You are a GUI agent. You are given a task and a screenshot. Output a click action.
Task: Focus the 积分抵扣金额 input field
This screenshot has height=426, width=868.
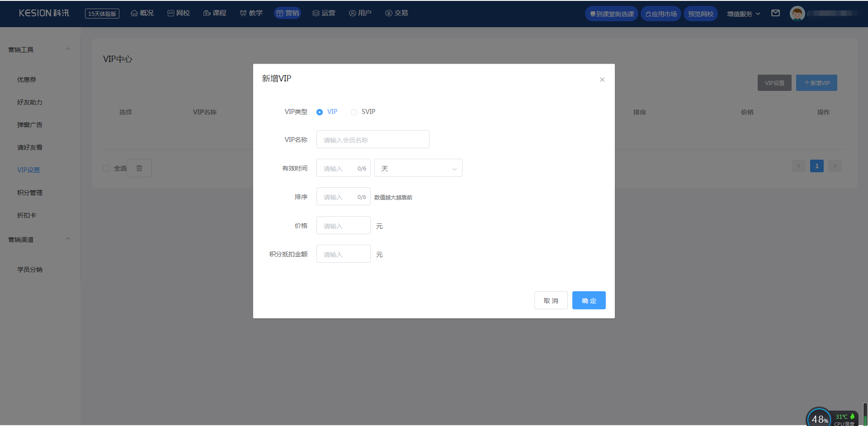click(x=344, y=254)
